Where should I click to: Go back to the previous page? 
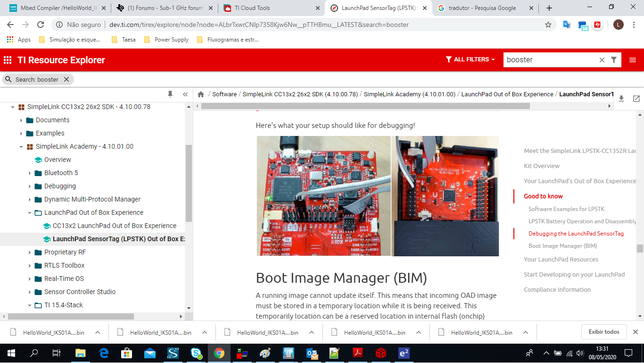pyautogui.click(x=10, y=25)
